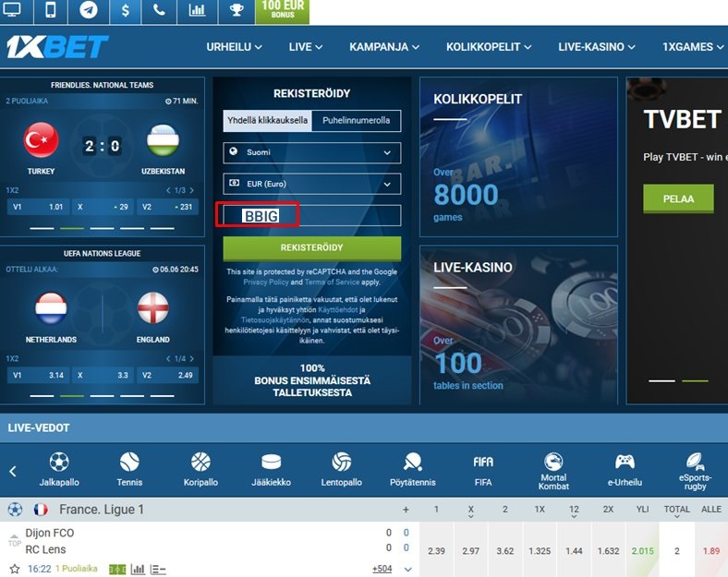Select the Jalkapallo sport icon
The width and height of the screenshot is (728, 577).
pyautogui.click(x=59, y=469)
